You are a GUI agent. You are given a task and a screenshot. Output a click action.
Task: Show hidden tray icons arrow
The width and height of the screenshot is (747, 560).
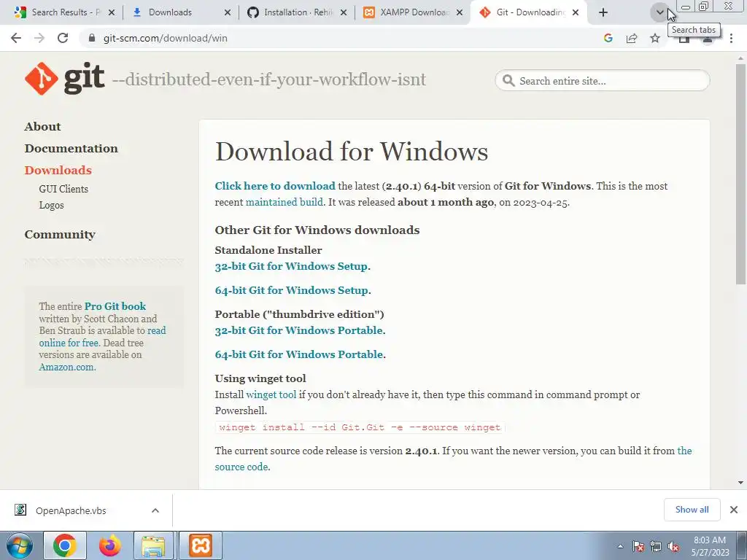(620, 547)
